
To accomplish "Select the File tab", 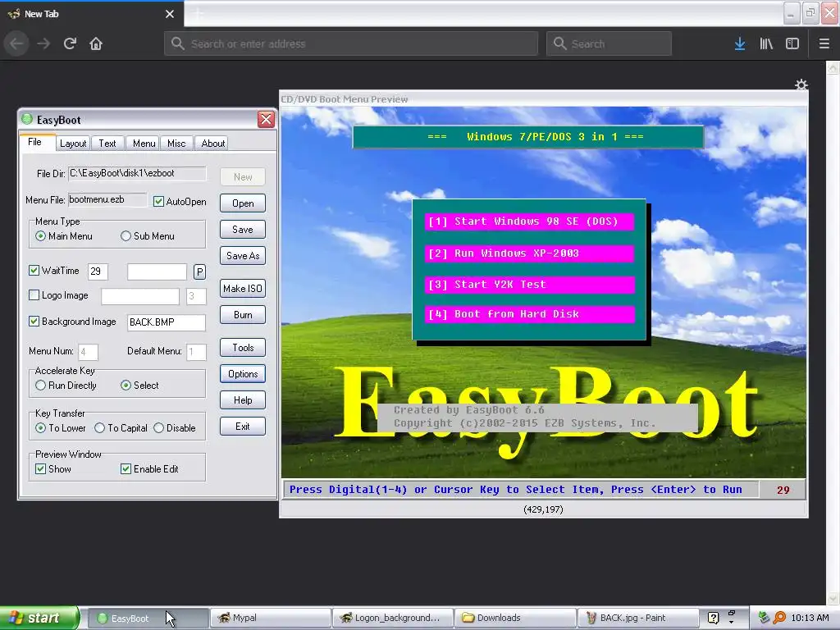I will [x=35, y=142].
